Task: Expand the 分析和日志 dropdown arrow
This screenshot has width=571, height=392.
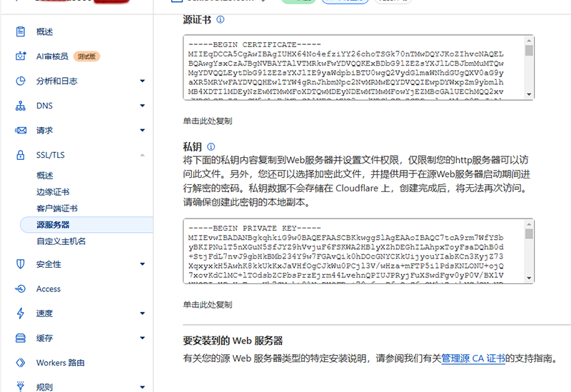Action: [142, 81]
